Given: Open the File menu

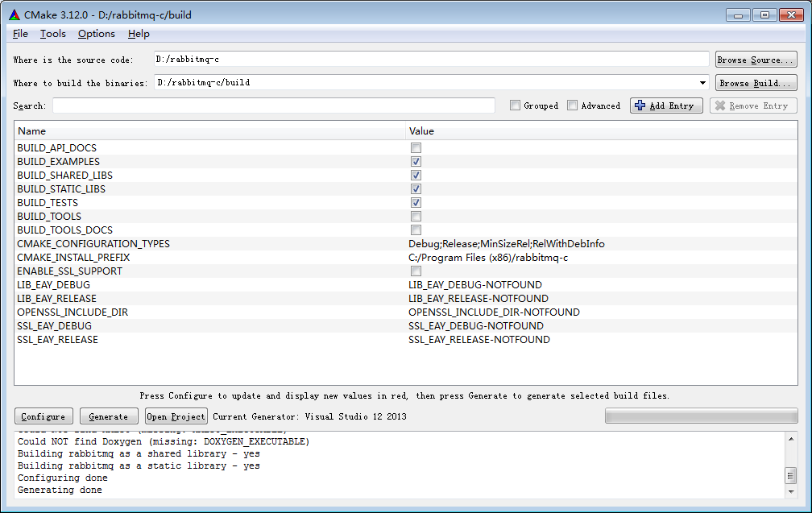Looking at the screenshot, I should click(x=20, y=34).
